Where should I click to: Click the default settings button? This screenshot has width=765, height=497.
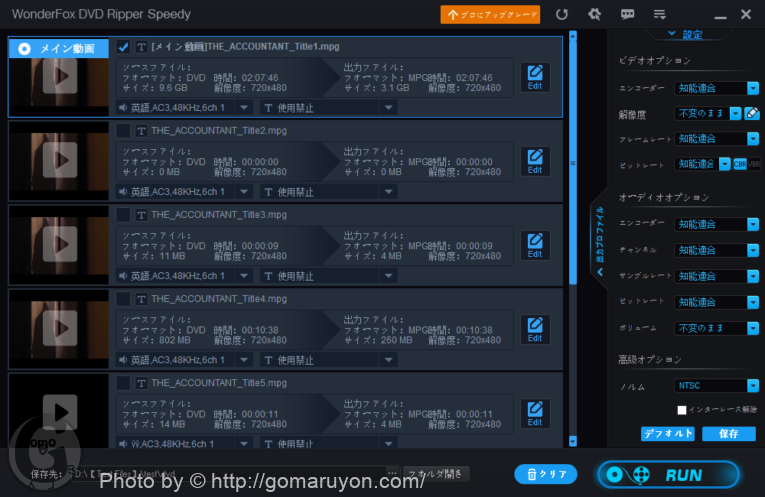tap(667, 434)
